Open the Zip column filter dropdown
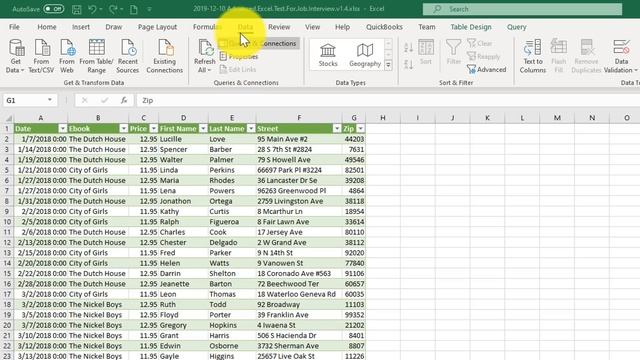This screenshot has width=640, height=360. click(360, 129)
